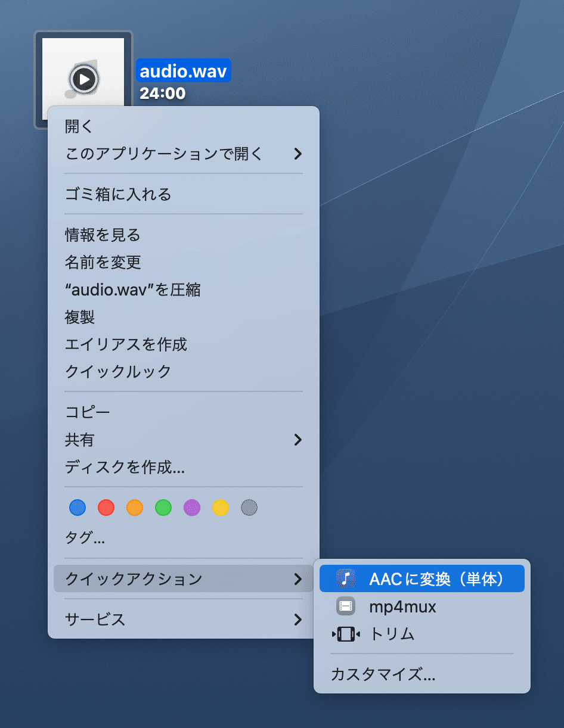The image size is (564, 728).
Task: Apply the orange tag color
Action: point(135,508)
